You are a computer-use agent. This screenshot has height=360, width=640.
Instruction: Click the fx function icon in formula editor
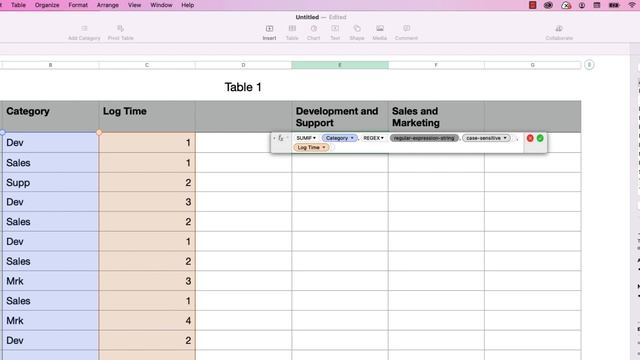point(281,138)
